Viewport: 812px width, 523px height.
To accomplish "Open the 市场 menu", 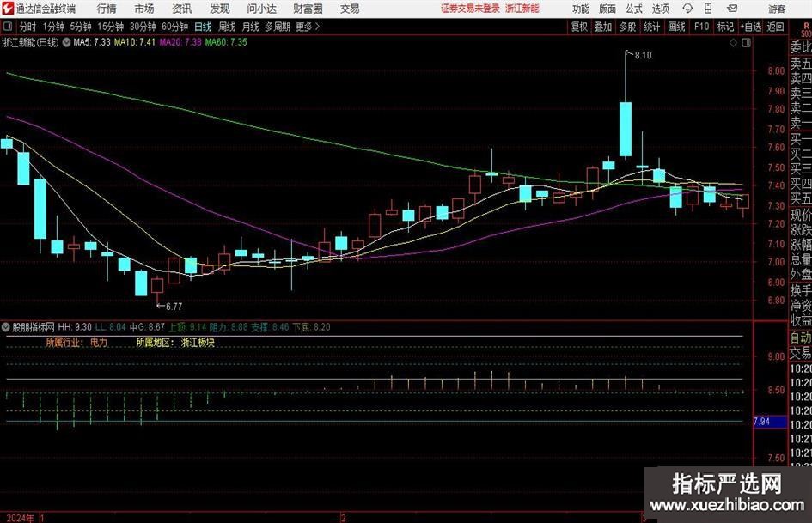I will tap(144, 9).
